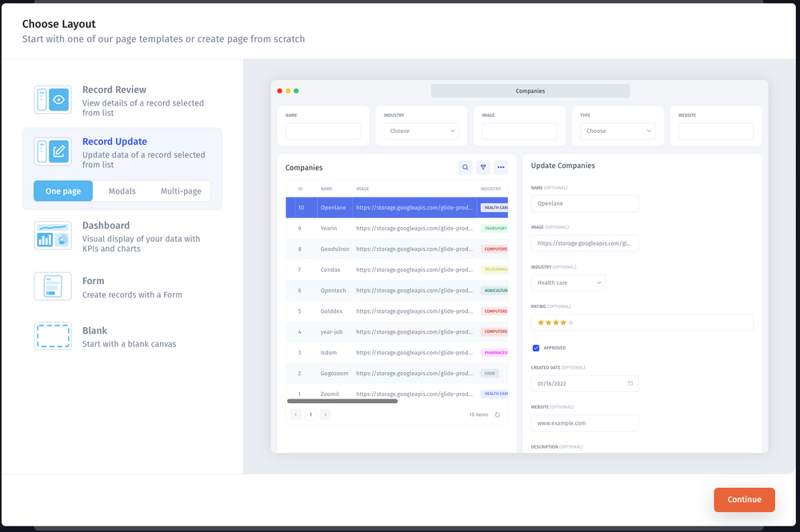
Task: Toggle the Approved checkbox
Action: (x=535, y=348)
